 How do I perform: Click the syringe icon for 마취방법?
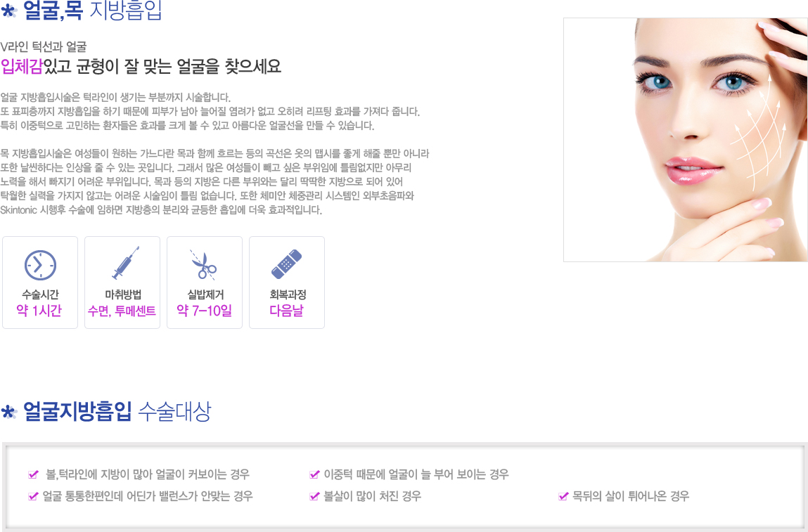(126, 263)
